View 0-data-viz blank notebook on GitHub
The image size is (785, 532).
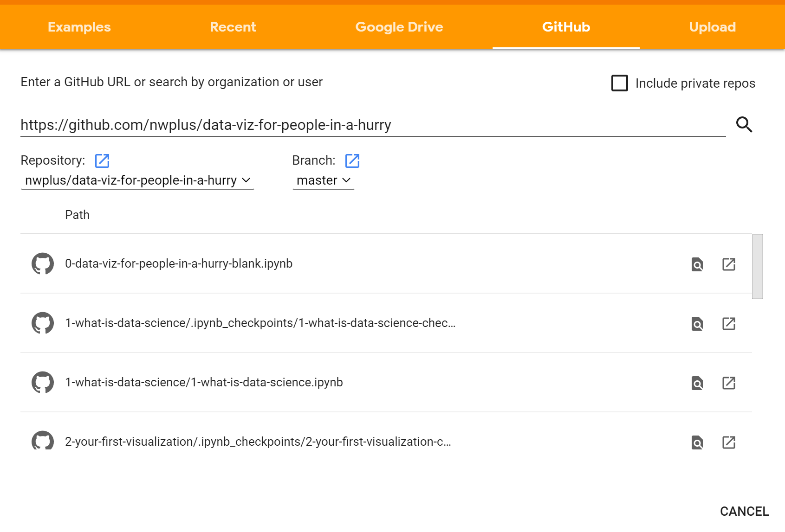point(697,264)
